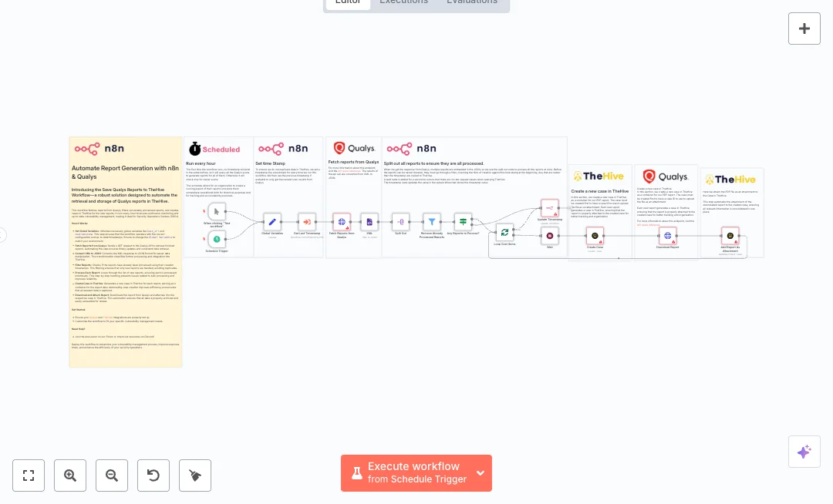Select the Create Case node
The width and height of the screenshot is (833, 504).
point(595,236)
